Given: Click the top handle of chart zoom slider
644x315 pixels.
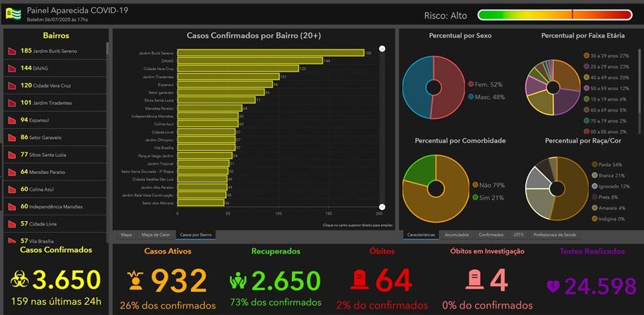Looking at the screenshot, I should 382,49.
